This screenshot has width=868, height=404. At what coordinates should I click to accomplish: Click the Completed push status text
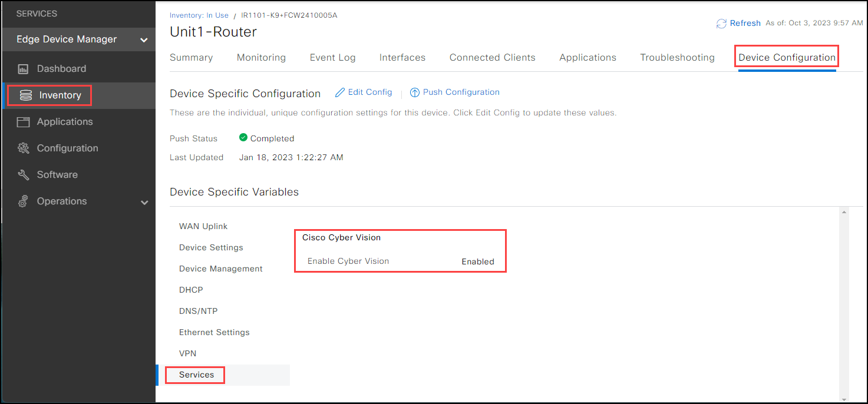coord(272,139)
